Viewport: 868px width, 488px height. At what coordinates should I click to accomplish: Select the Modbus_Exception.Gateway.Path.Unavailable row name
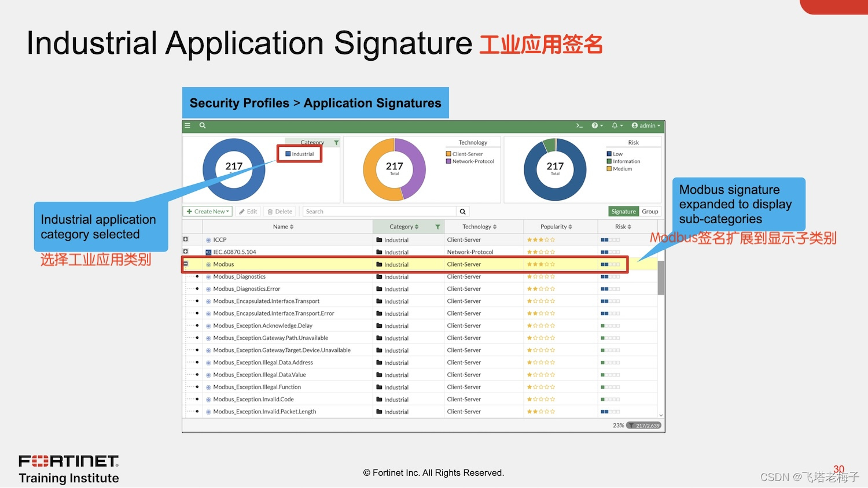[x=270, y=338]
